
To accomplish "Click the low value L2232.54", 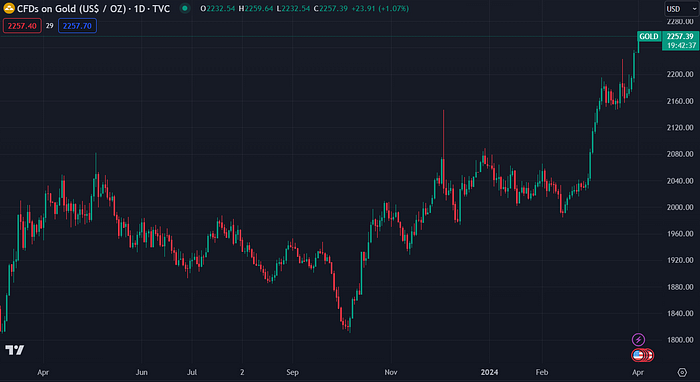I will (x=293, y=8).
